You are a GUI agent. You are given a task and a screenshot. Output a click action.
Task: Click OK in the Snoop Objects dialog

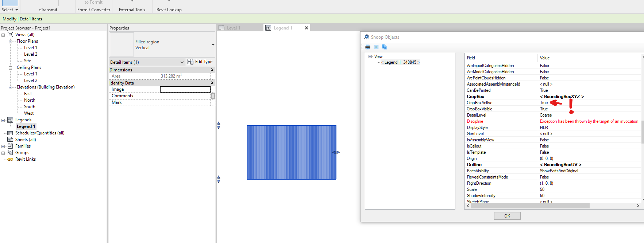(507, 216)
